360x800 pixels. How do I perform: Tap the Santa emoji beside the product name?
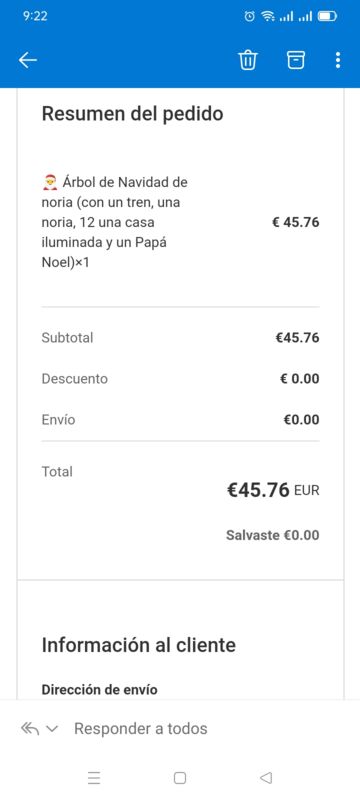50,182
